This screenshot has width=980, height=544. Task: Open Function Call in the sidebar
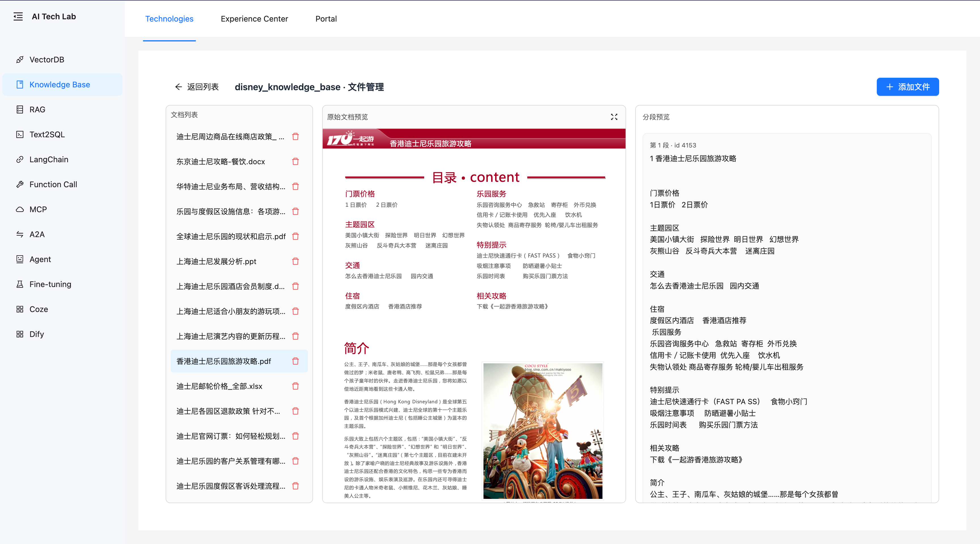(x=62, y=185)
